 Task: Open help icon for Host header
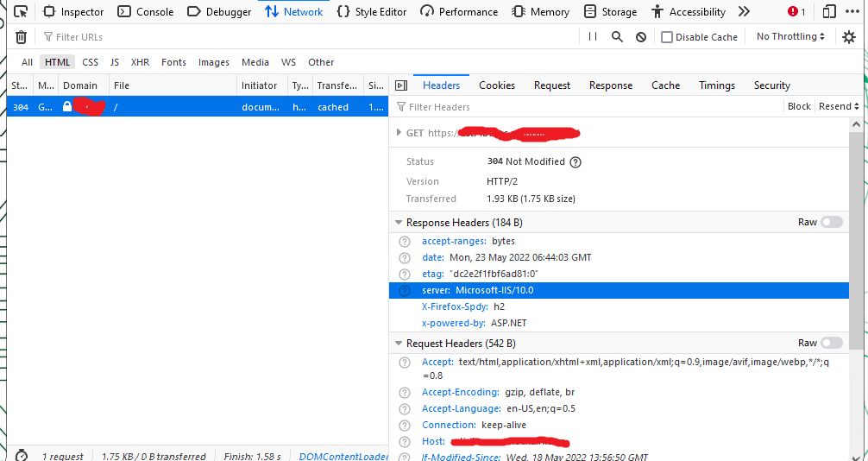[405, 442]
